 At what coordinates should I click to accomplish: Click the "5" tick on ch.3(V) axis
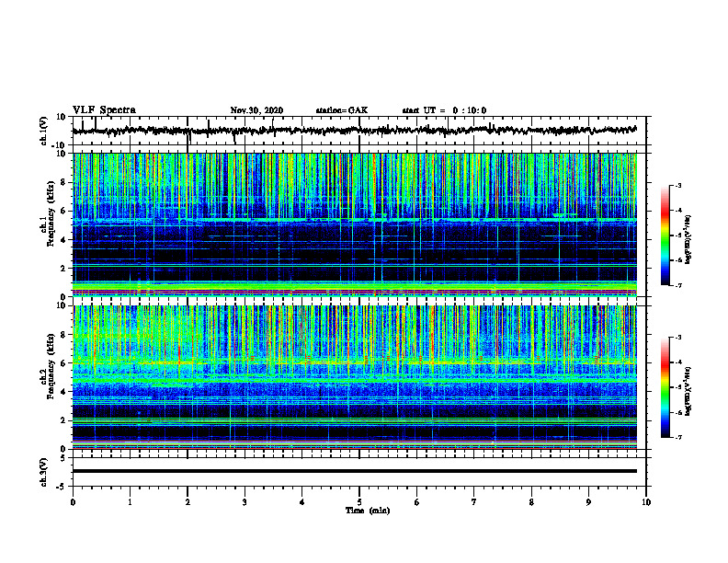click(x=64, y=458)
